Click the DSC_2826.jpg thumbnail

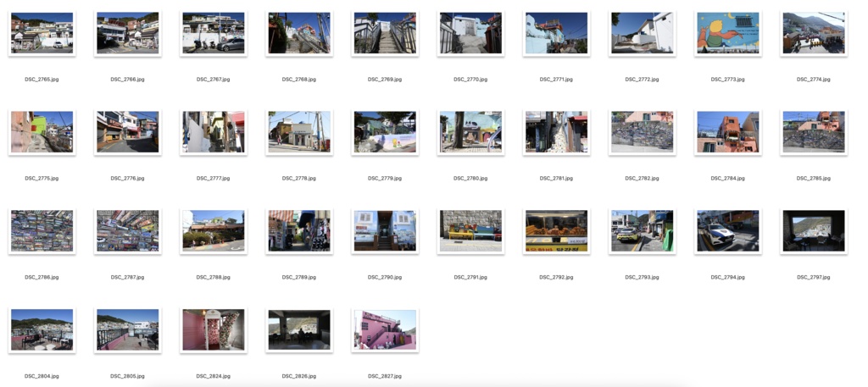[299, 330]
